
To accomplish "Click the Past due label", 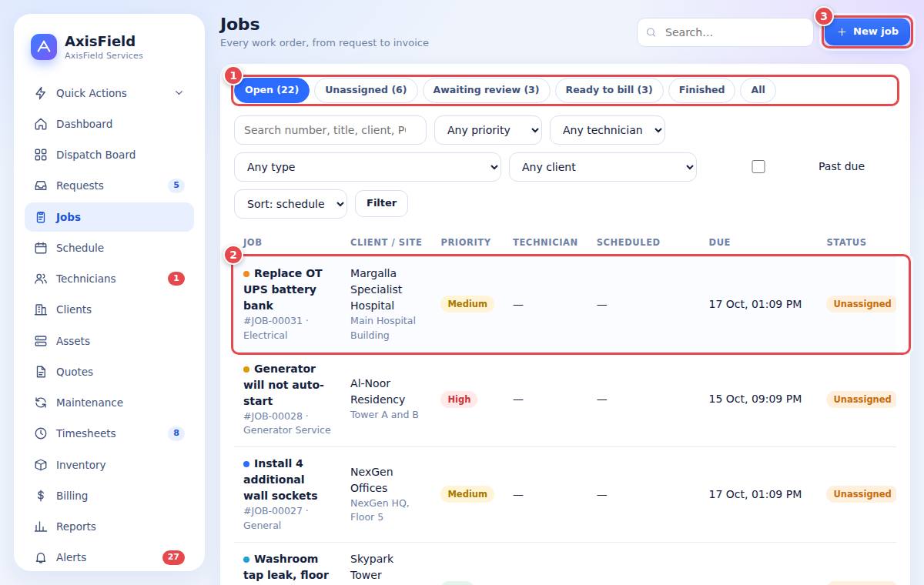I will [x=842, y=167].
